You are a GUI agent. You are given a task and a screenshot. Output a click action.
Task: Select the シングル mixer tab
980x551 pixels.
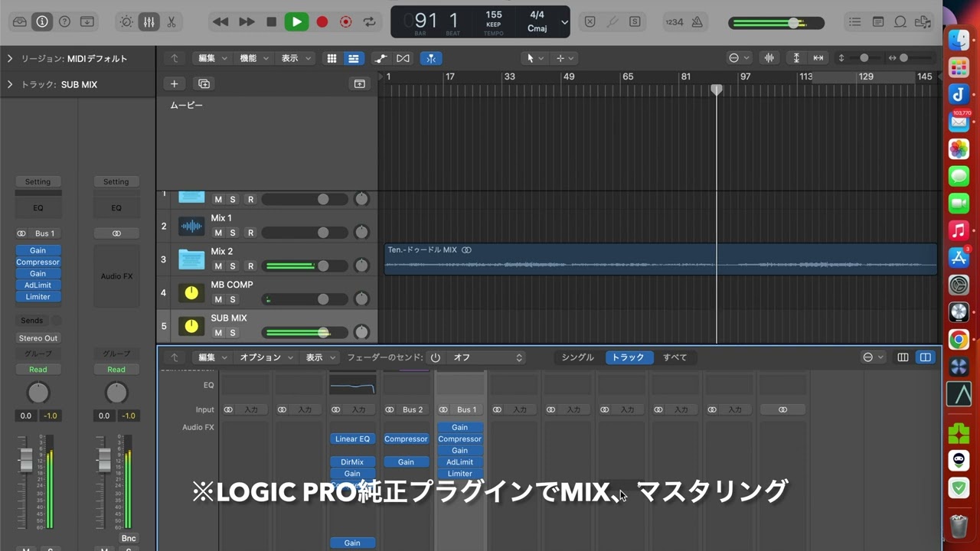coord(577,357)
